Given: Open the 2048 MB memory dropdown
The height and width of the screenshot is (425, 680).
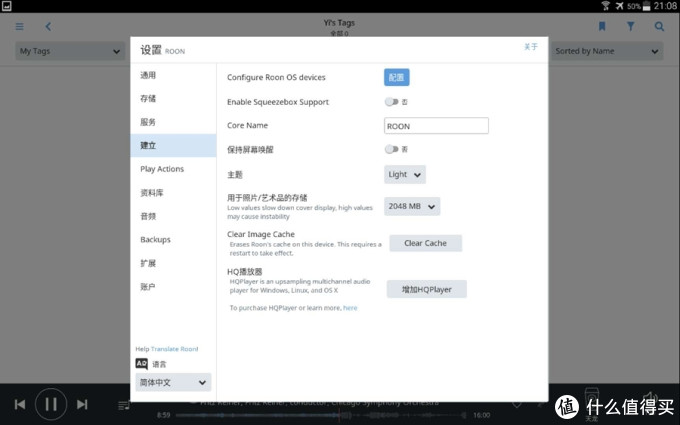Looking at the screenshot, I should pyautogui.click(x=412, y=206).
